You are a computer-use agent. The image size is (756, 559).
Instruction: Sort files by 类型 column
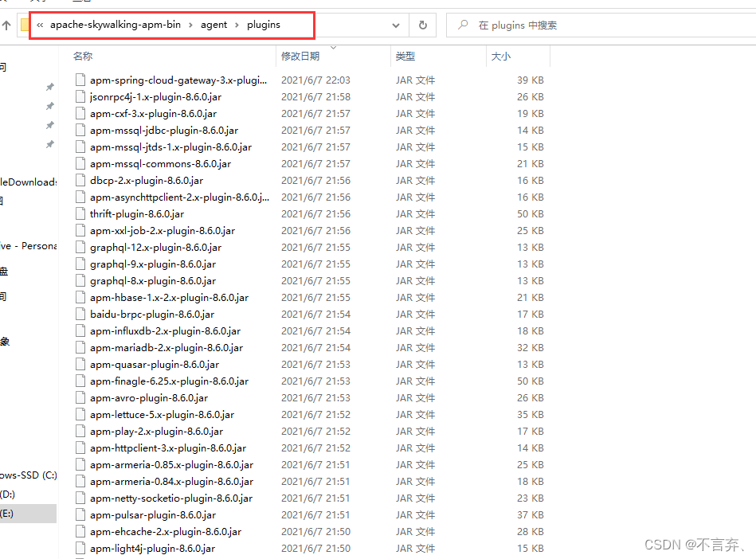point(405,57)
